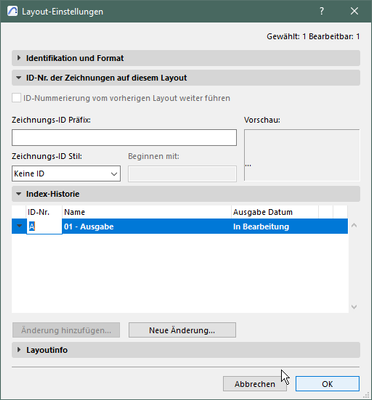Close the Layout-Einstellungen dialog
Image resolution: width=372 pixels, height=400 pixels.
pyautogui.click(x=354, y=11)
